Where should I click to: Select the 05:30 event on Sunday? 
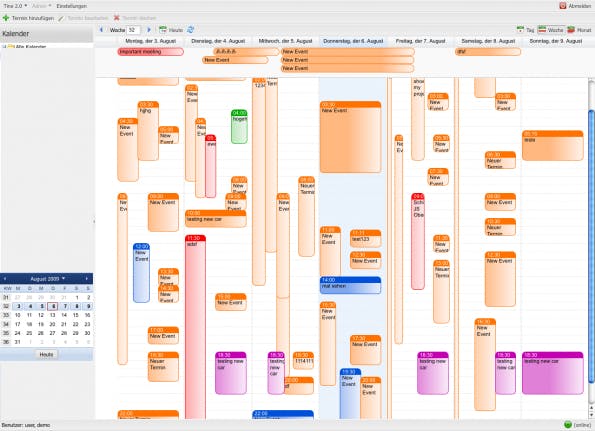click(x=552, y=145)
